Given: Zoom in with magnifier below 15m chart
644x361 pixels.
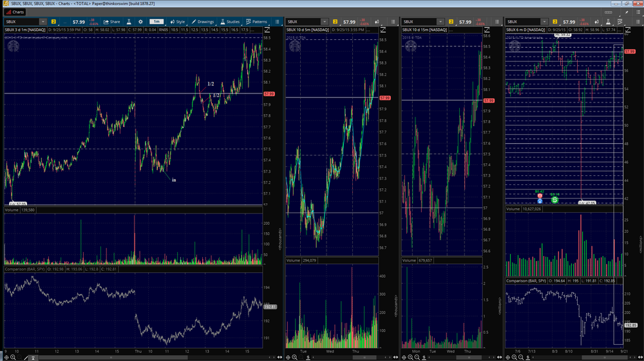Looking at the screenshot, I should pyautogui.click(x=411, y=358).
